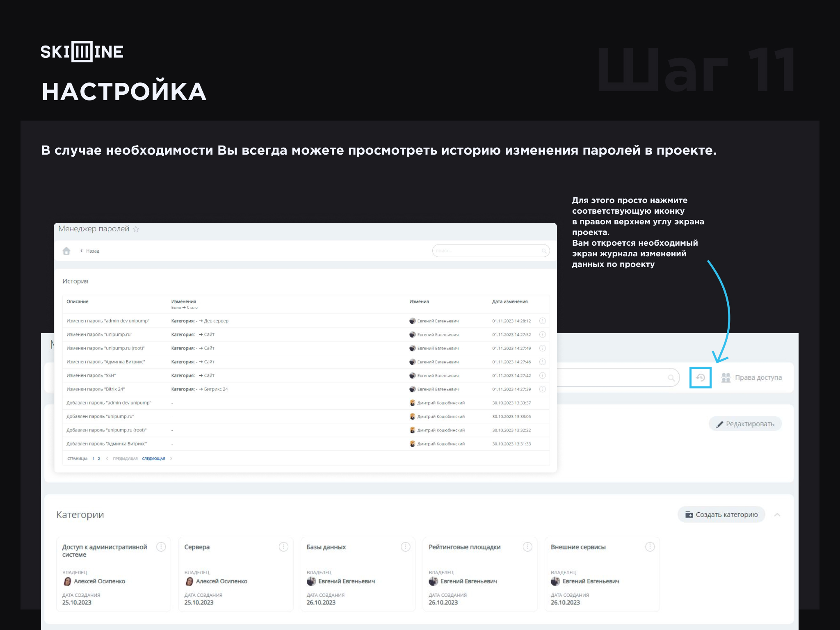Click the Редактировать button
The width and height of the screenshot is (840, 630).
click(x=745, y=424)
